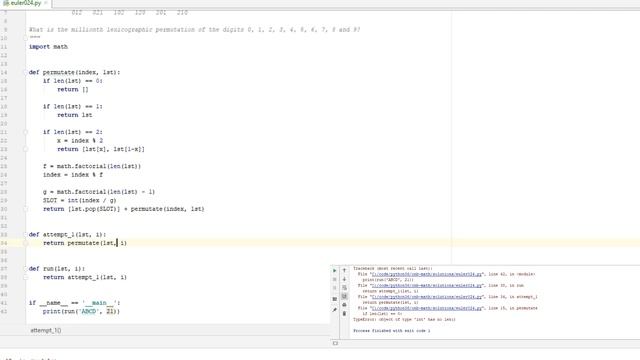
Task: Open traceback link for line 42 in module
Action: tap(427, 274)
